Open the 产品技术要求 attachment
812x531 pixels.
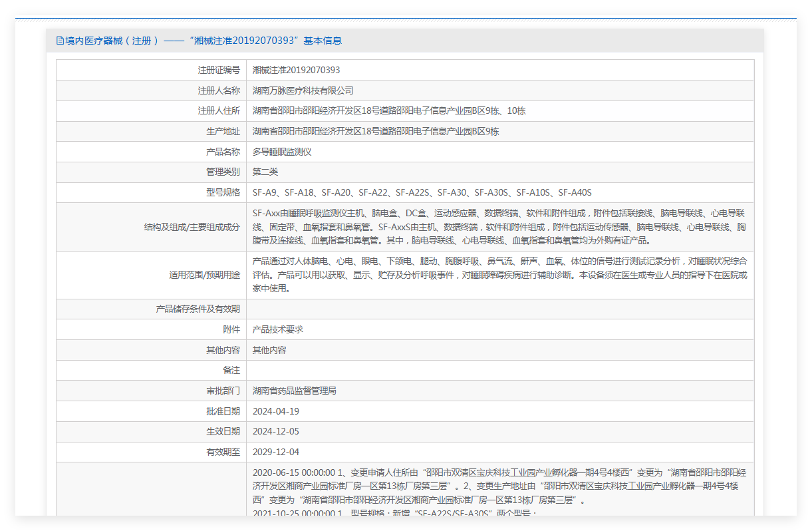(278, 329)
